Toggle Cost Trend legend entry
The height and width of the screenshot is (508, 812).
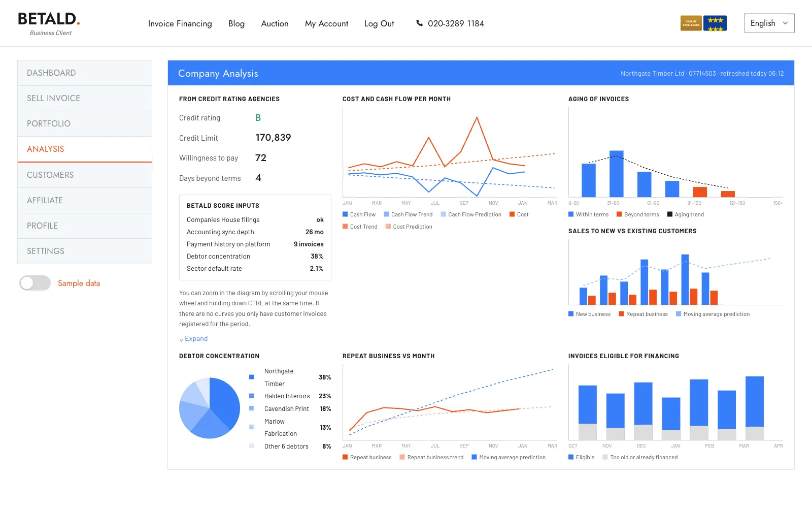tap(360, 227)
